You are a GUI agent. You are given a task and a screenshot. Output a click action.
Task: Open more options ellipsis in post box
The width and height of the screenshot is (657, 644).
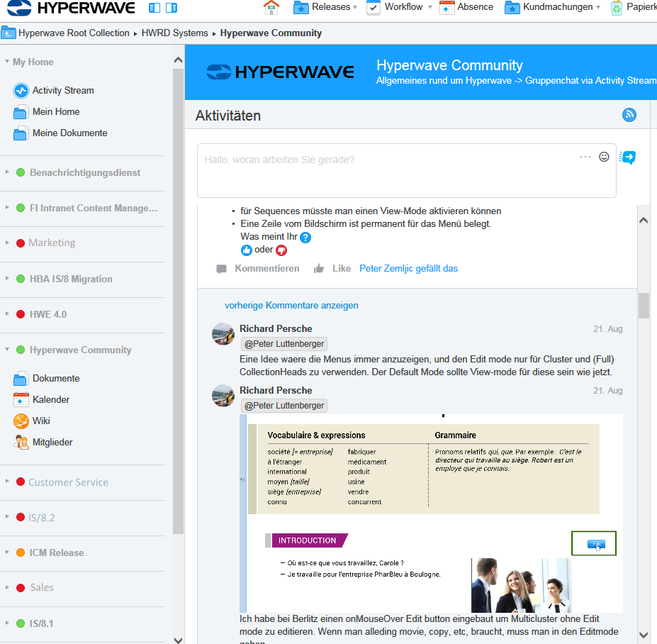click(x=585, y=157)
